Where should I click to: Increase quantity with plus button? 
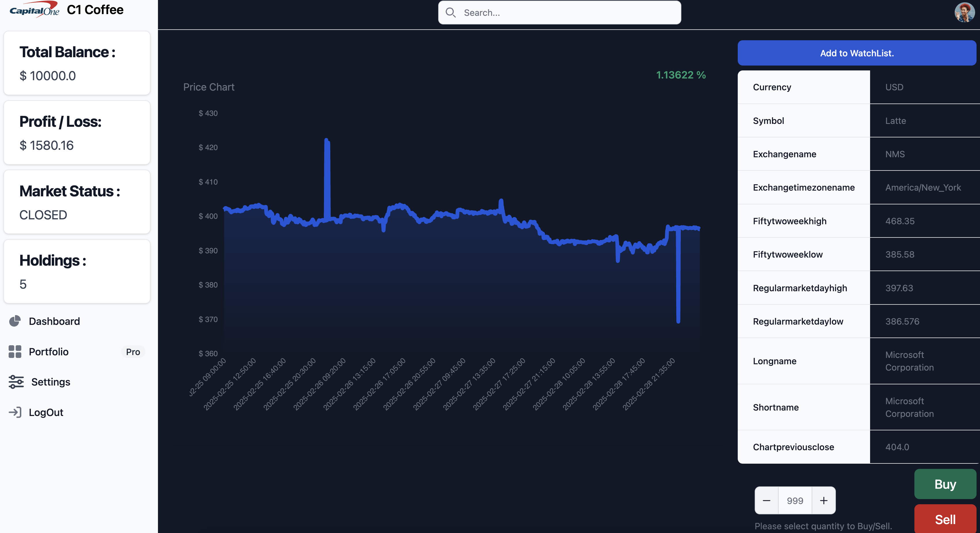pos(824,500)
